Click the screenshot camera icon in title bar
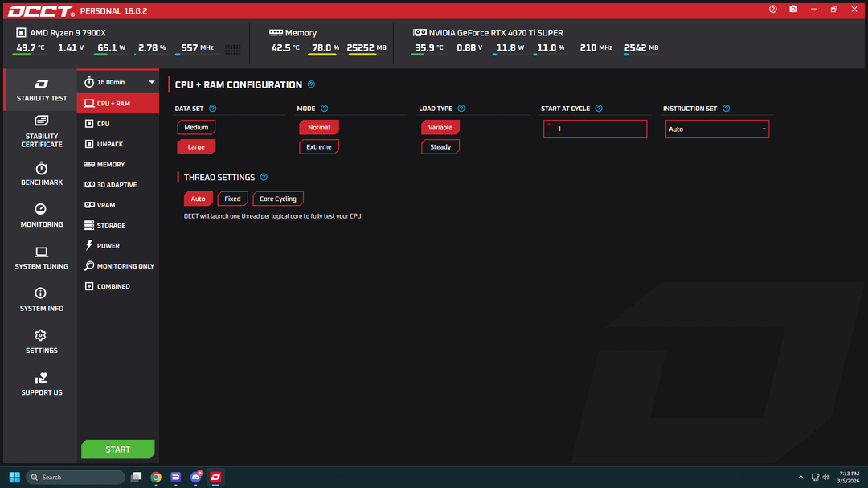The image size is (868, 488). [793, 10]
